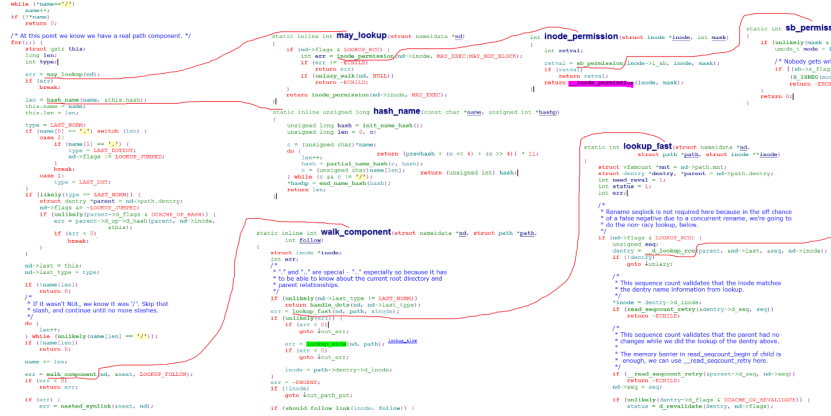
Task: Select underlined mask parameter in inode_permission signature
Action: pyautogui.click(x=719, y=38)
